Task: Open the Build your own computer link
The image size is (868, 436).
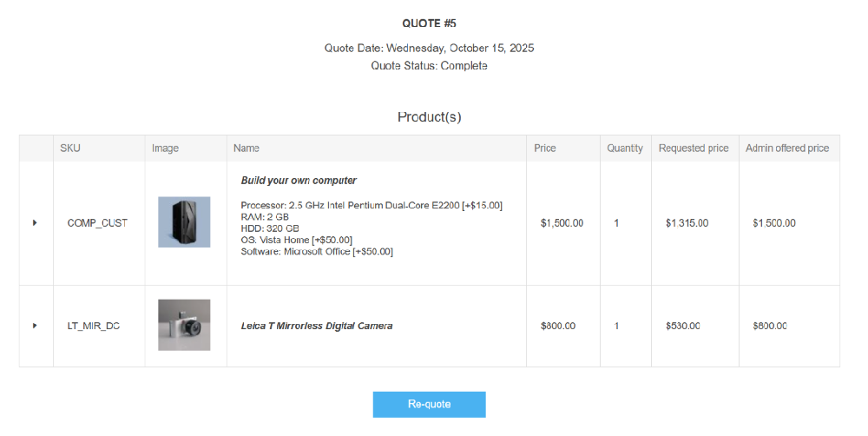Action: (x=299, y=181)
